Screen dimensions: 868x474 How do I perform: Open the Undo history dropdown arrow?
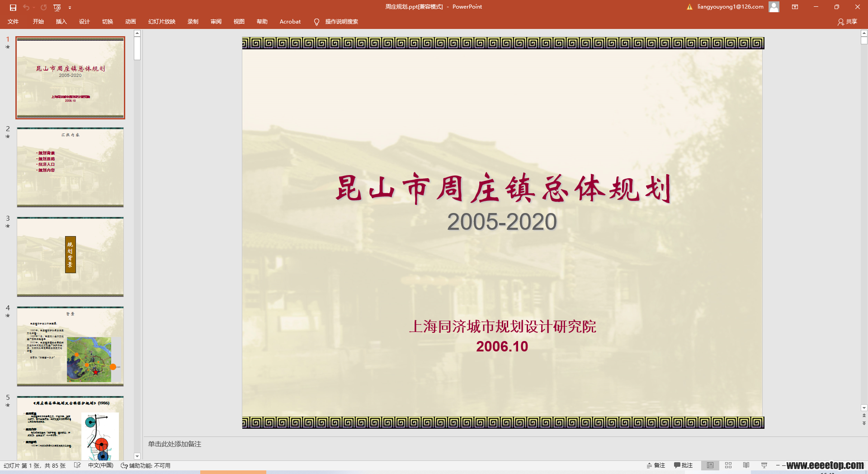(34, 7)
